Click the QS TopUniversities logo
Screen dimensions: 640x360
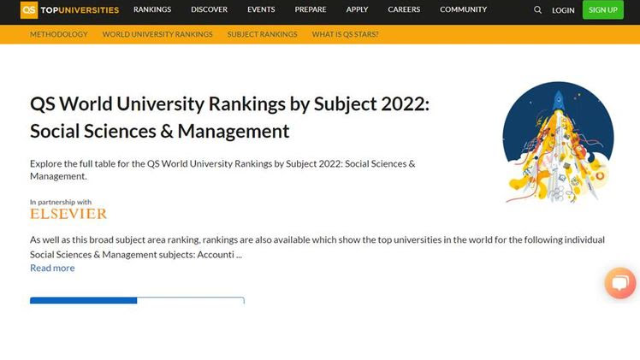(69, 10)
